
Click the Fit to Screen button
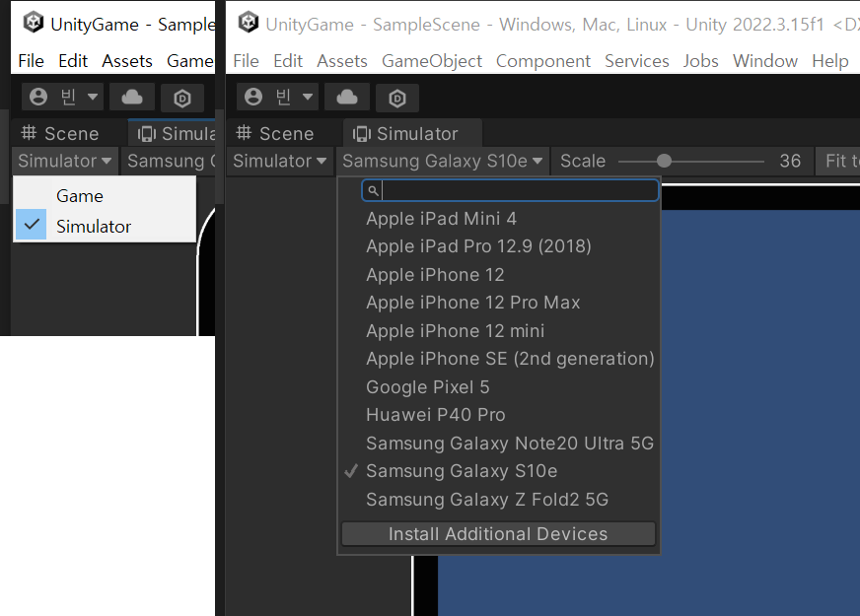tap(838, 161)
